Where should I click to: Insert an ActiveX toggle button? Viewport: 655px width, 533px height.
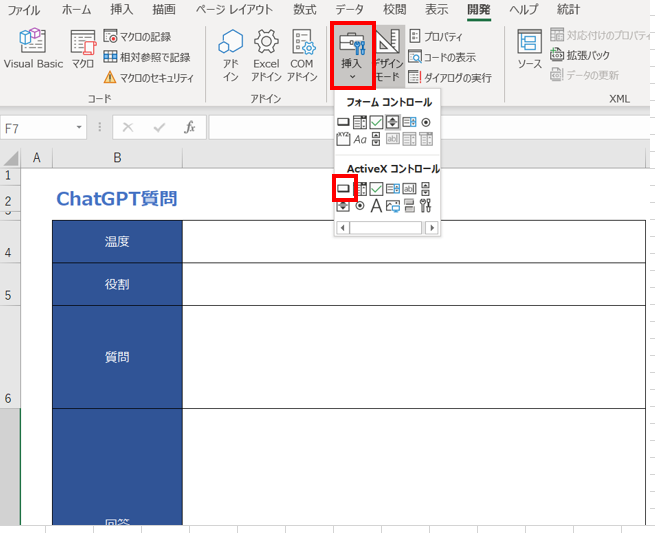409,206
